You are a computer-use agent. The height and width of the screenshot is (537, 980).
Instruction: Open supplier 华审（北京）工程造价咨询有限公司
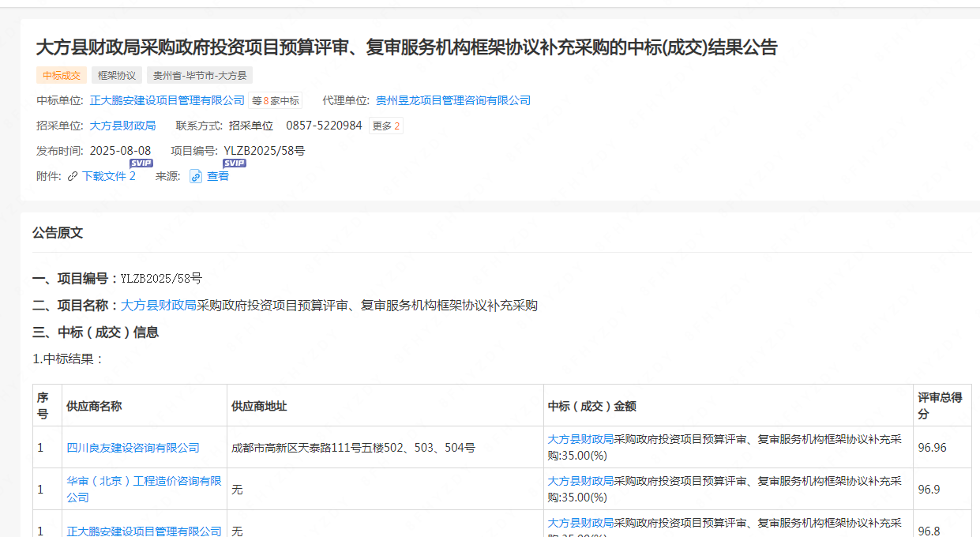144,489
